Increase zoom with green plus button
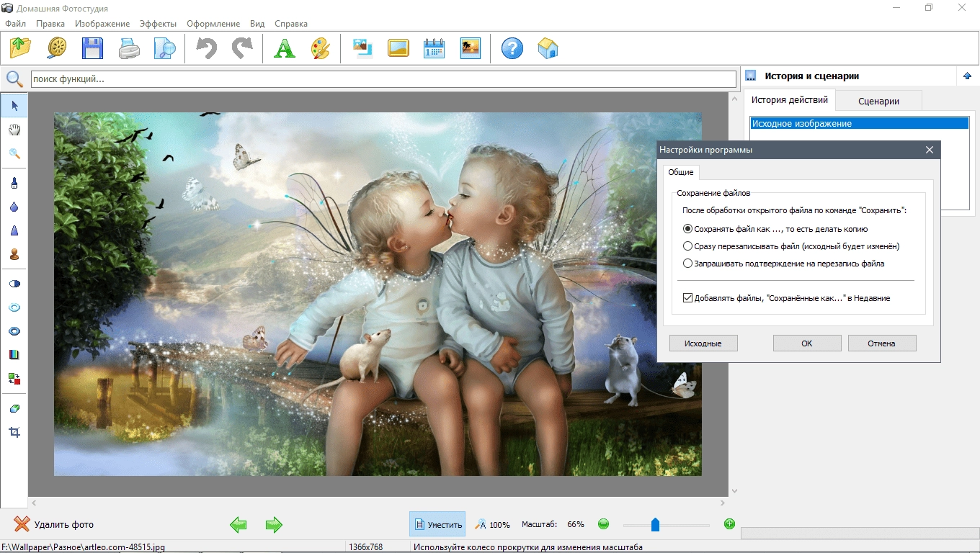 click(729, 524)
